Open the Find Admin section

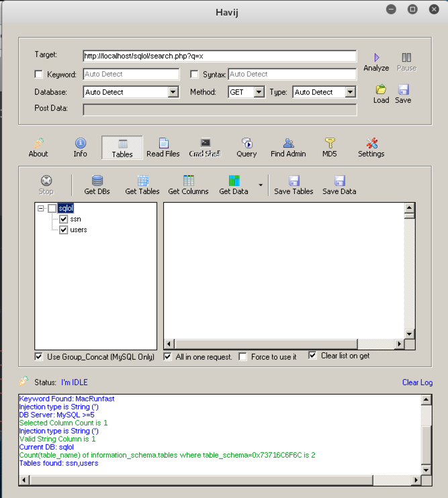point(288,148)
